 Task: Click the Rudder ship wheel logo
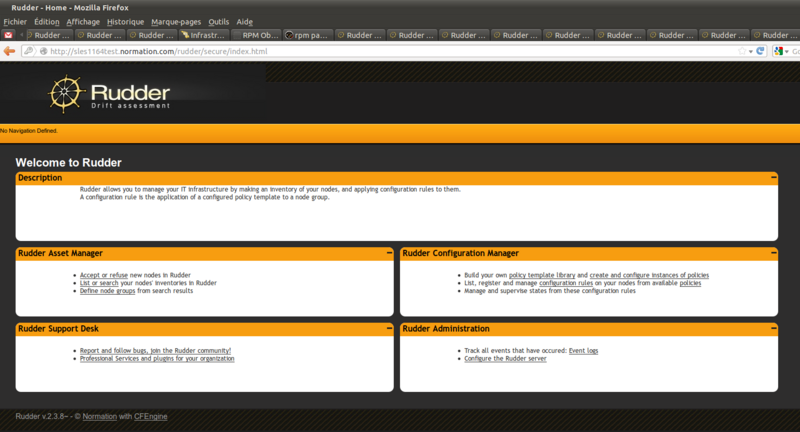[x=66, y=94]
